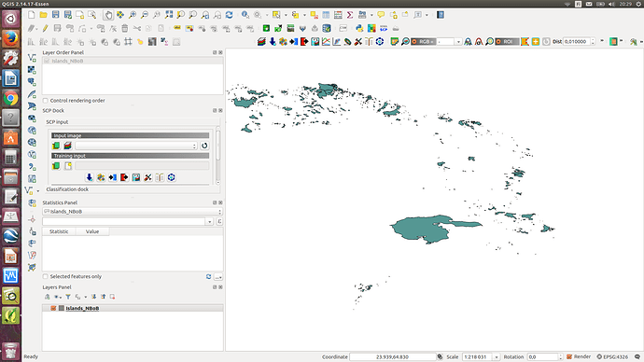
Task: Open the Python console icon
Action: tap(359, 28)
